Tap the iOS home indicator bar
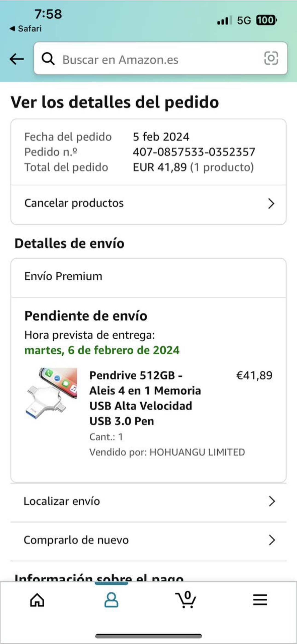Image resolution: width=297 pixels, height=644 pixels. [148, 636]
